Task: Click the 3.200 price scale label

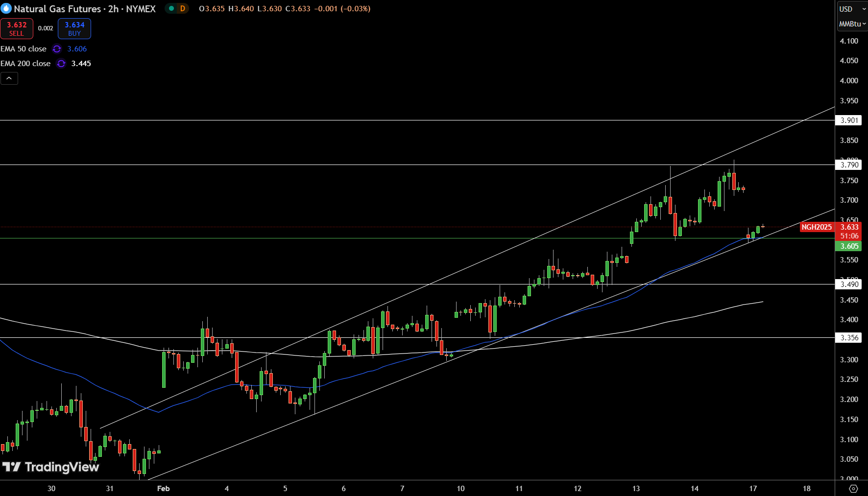Action: point(849,400)
